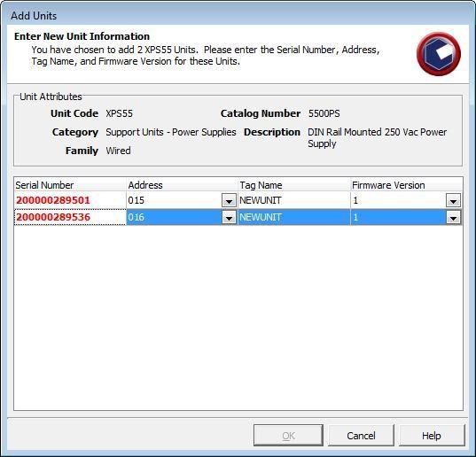This screenshot has width=476, height=457.
Task: Open the Help button
Action: point(432,436)
